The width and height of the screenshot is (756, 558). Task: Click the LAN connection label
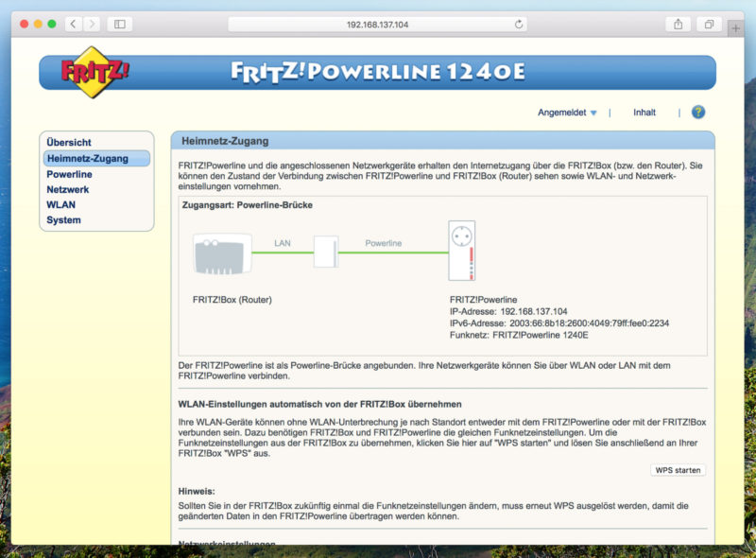click(283, 243)
